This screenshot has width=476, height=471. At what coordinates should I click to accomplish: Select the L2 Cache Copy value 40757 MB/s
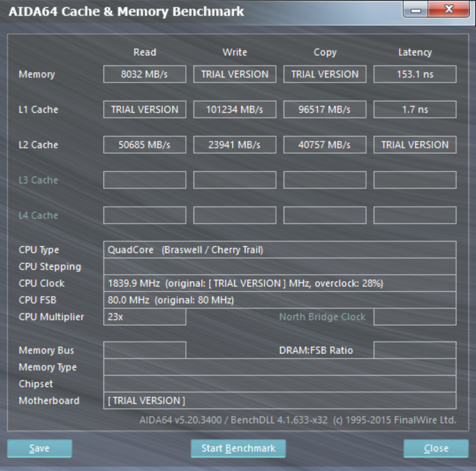pyautogui.click(x=324, y=145)
